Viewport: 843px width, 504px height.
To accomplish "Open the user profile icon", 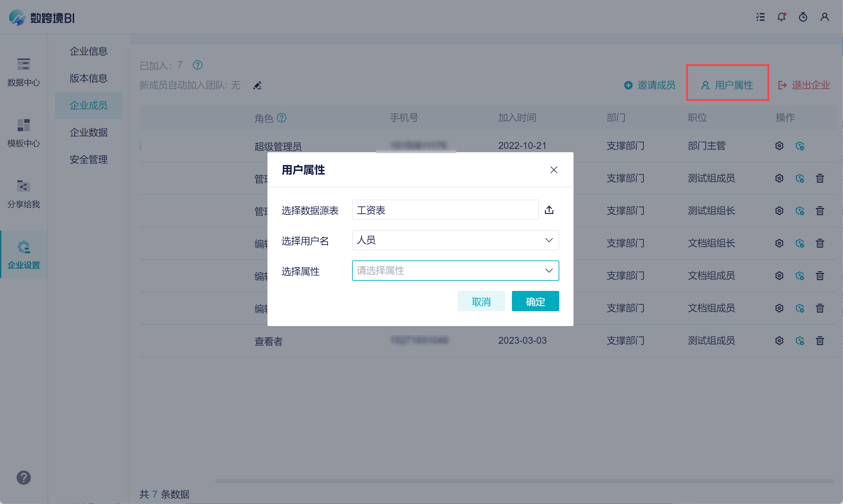I will [x=824, y=17].
